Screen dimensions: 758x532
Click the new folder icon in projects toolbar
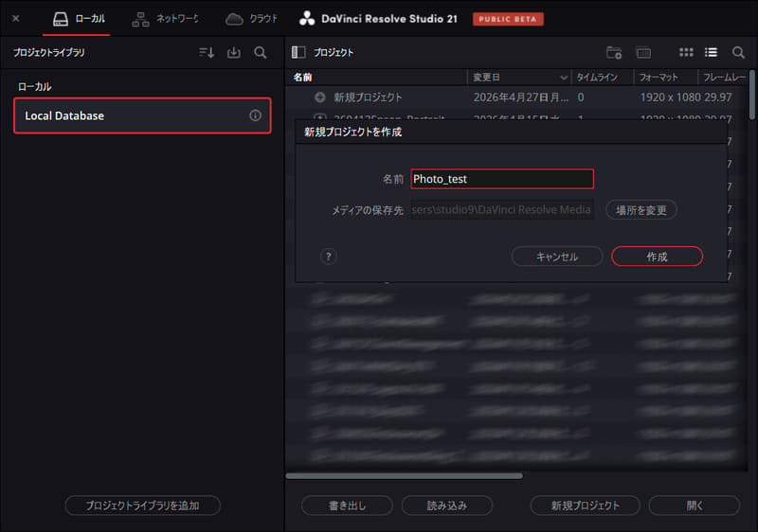coord(614,52)
